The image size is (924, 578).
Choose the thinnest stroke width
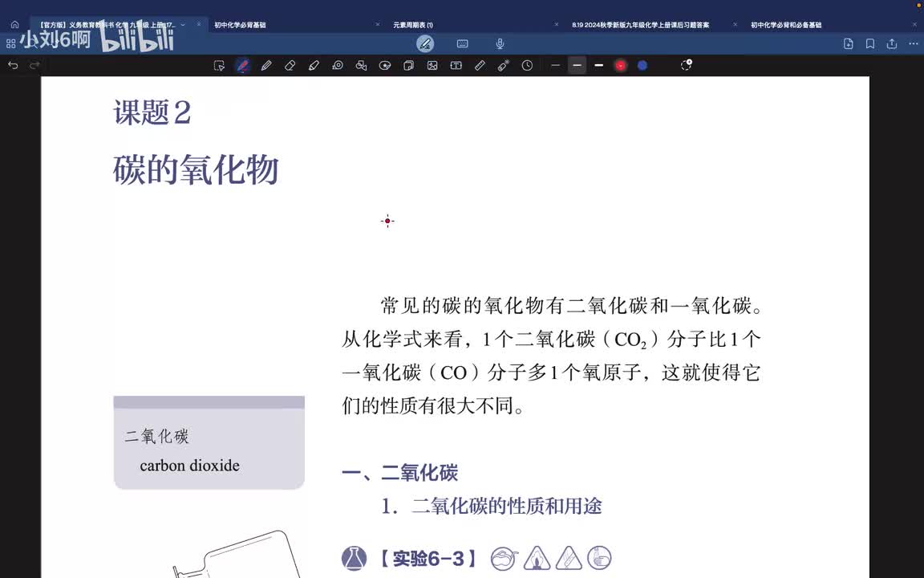pos(555,66)
